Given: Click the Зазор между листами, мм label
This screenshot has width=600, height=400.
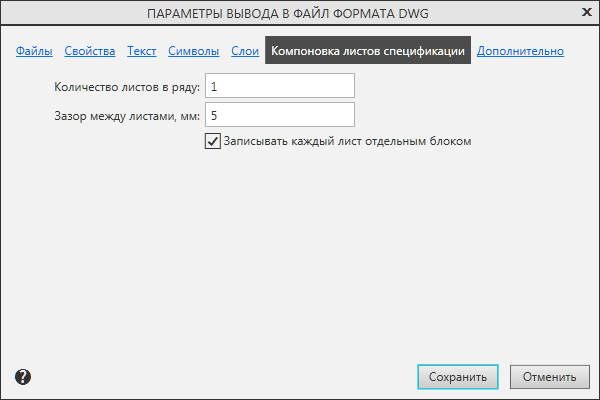Looking at the screenshot, I should (128, 115).
